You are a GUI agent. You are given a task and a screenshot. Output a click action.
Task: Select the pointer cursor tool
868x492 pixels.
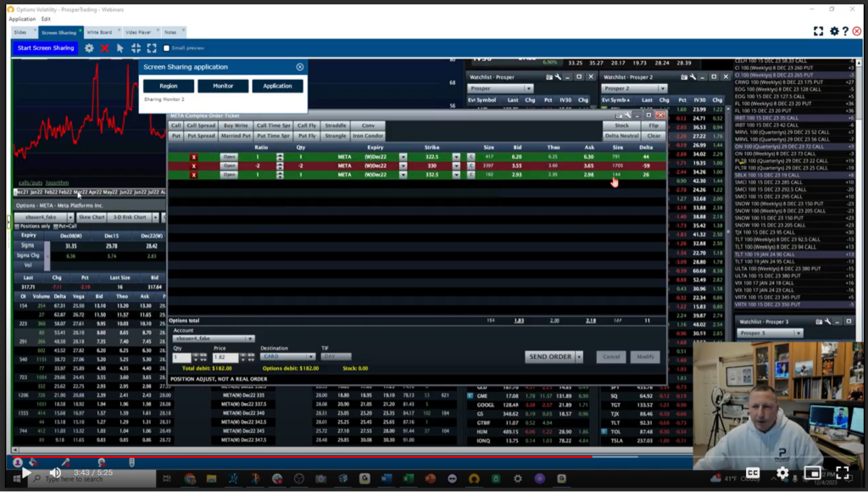click(120, 48)
